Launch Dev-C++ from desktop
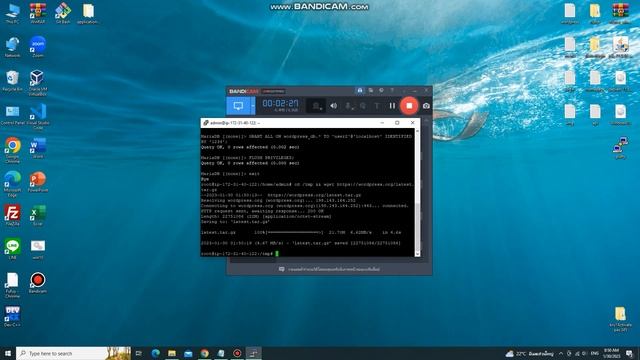This screenshot has width=640, height=360. [x=12, y=317]
